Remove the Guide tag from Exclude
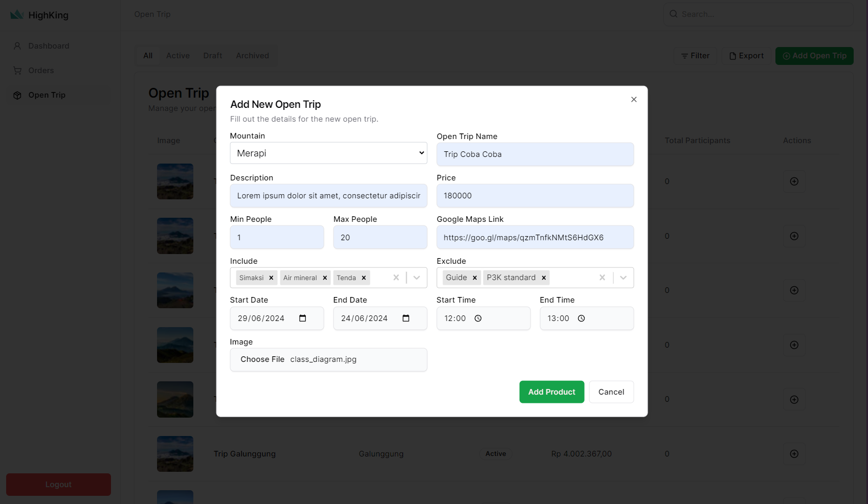 [475, 278]
